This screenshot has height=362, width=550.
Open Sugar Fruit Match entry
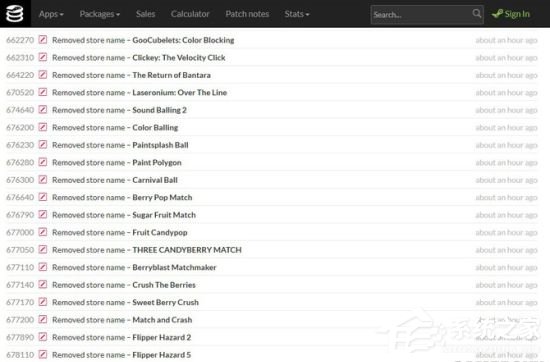164,215
